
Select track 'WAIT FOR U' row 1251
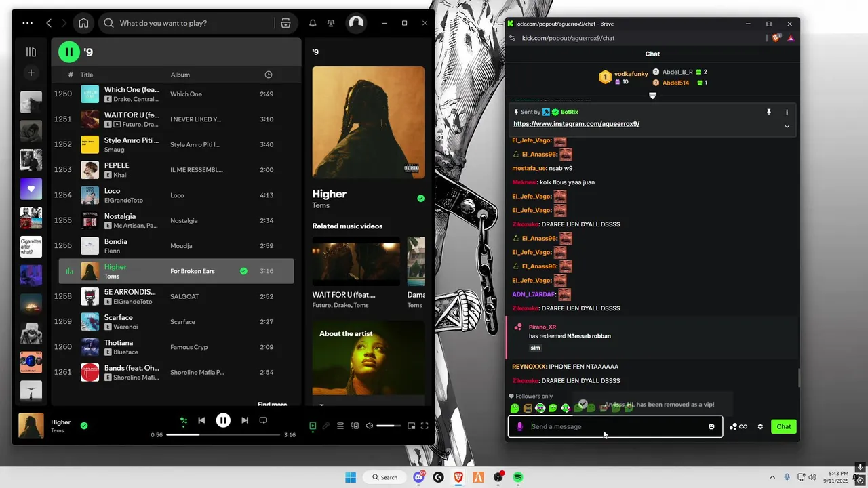[176, 119]
